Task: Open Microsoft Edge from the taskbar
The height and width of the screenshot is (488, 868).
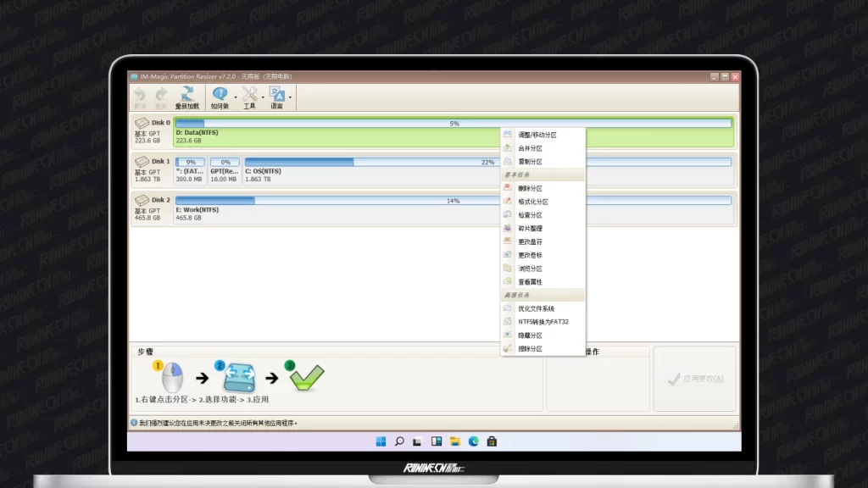Action: click(x=474, y=441)
